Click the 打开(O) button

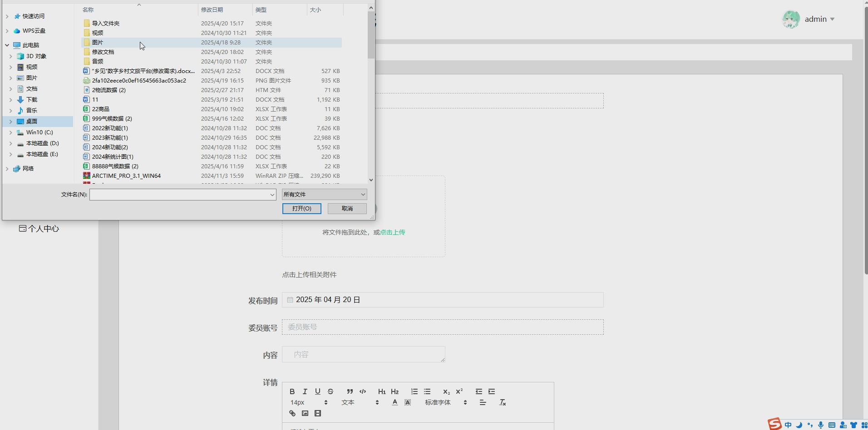[x=301, y=209]
